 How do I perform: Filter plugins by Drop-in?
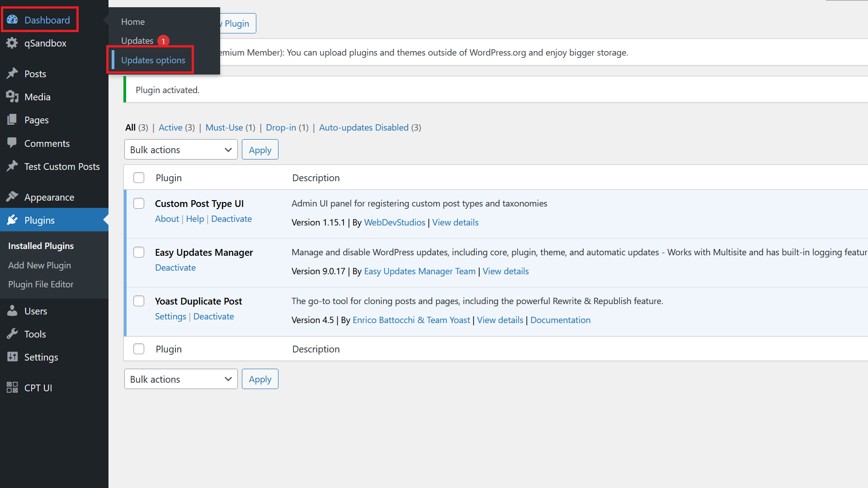pyautogui.click(x=281, y=127)
